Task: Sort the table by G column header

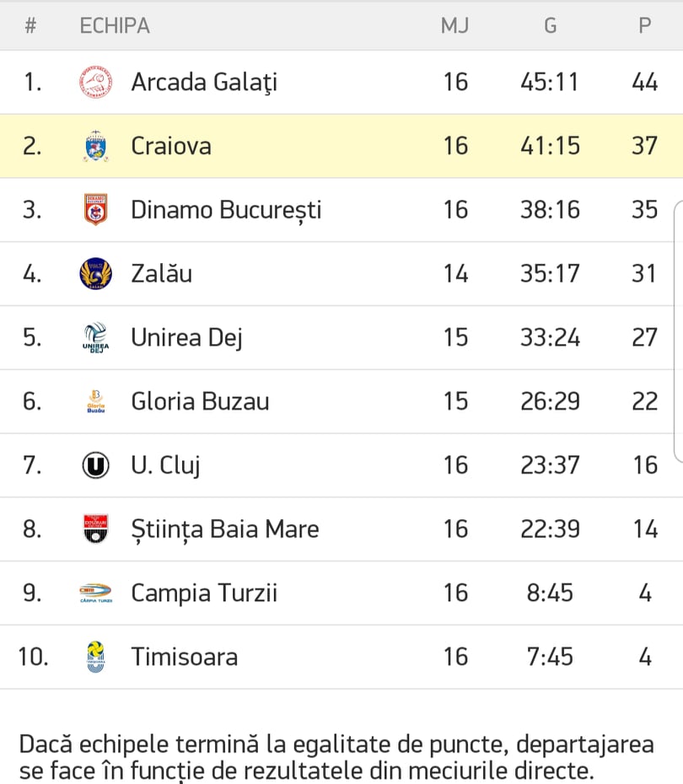Action: (x=550, y=26)
